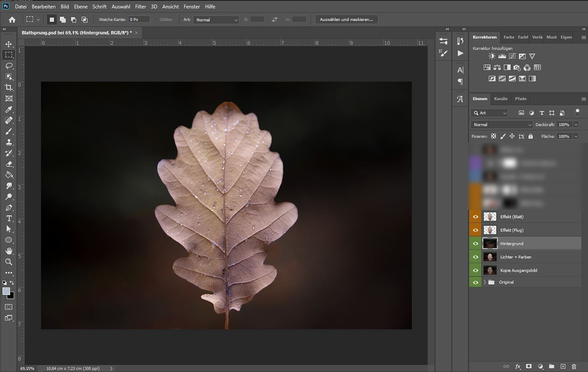Viewport: 588px width, 372px height.
Task: Add a layer mask from panel bottom
Action: point(529,366)
